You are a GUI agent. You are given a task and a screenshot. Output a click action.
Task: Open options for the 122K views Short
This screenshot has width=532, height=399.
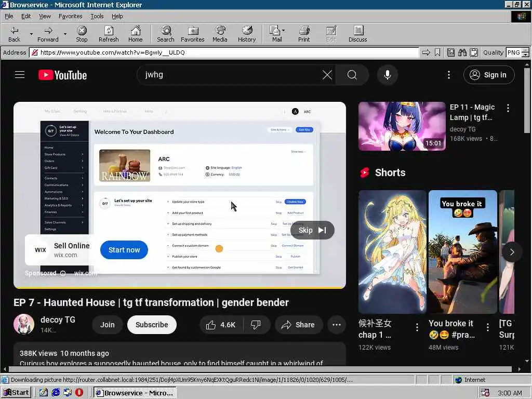[x=417, y=327]
